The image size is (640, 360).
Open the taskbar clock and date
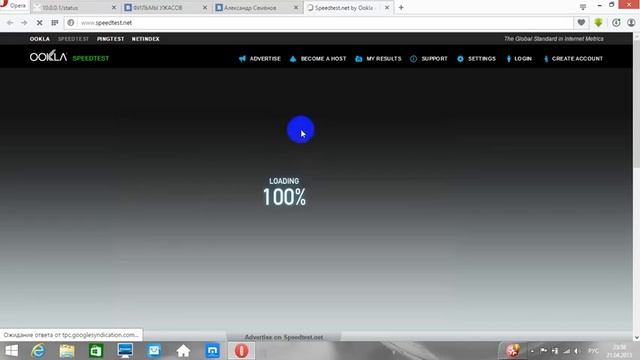[x=619, y=351]
